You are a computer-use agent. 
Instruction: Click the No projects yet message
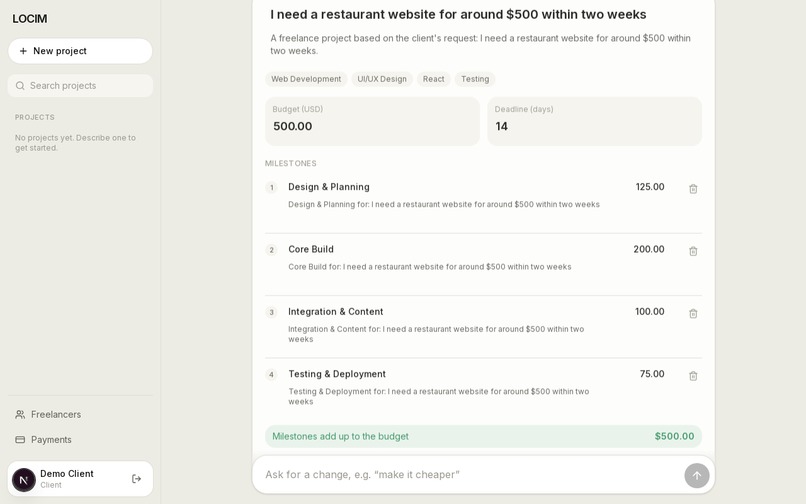(76, 143)
